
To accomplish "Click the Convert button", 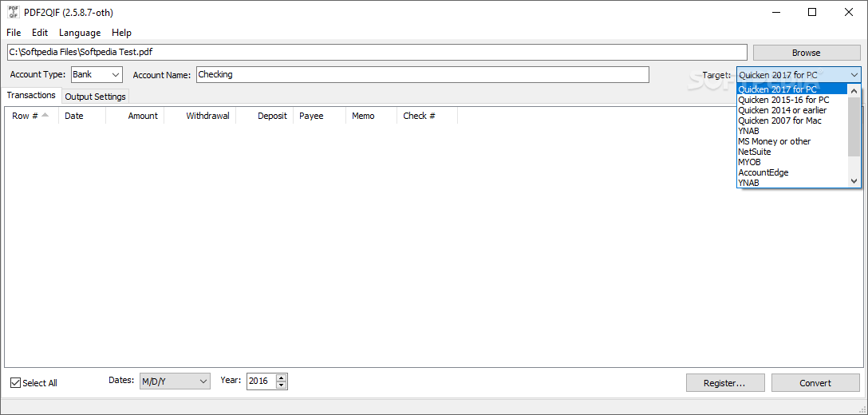I will pyautogui.click(x=815, y=383).
